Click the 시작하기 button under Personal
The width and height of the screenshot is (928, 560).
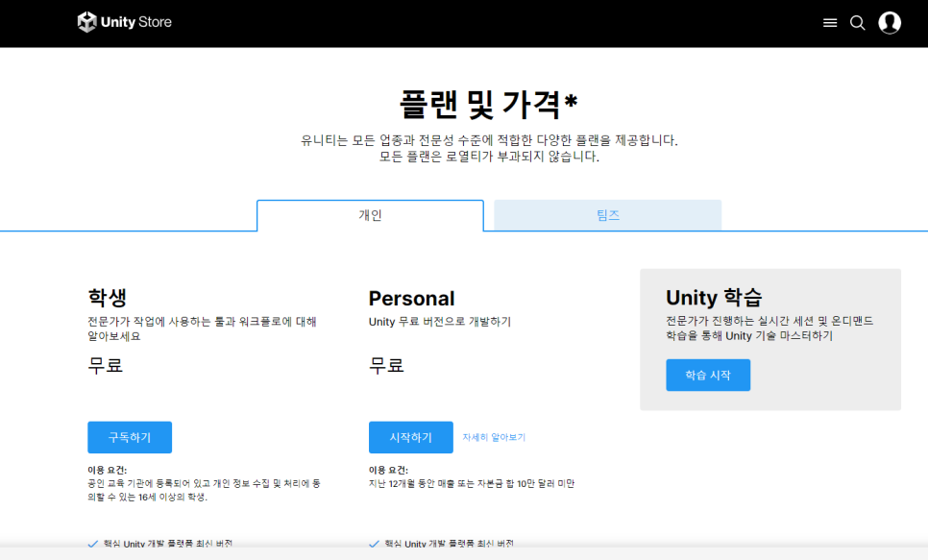click(411, 437)
